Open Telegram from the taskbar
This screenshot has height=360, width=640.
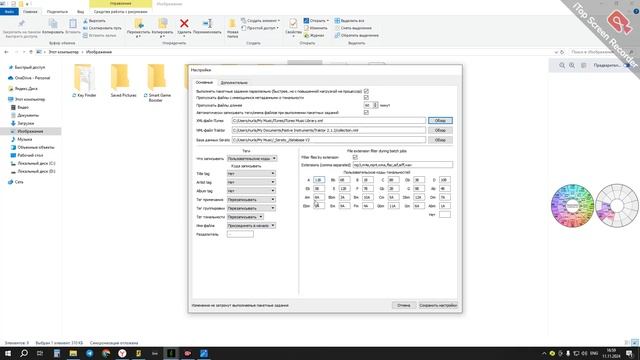(89, 353)
